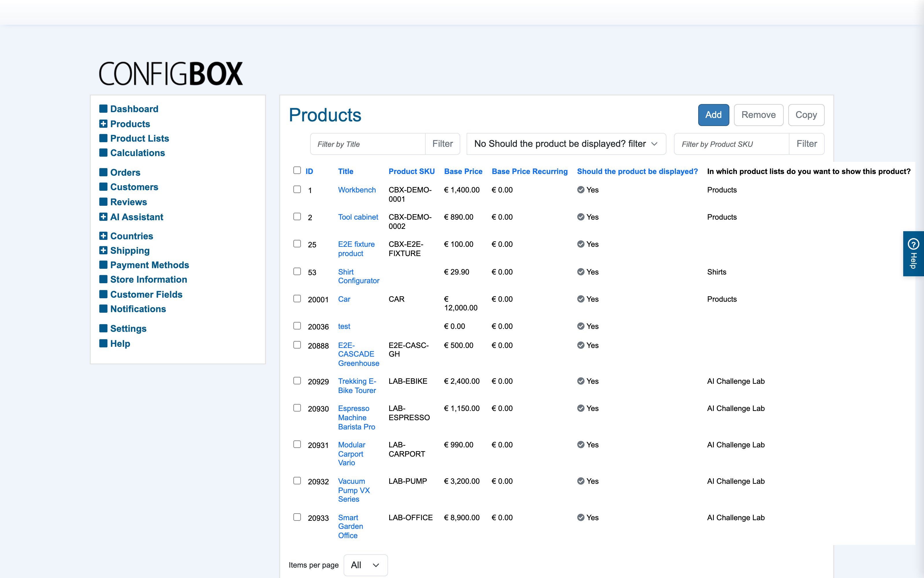The height and width of the screenshot is (578, 924).
Task: Click the Dashboard square icon in sidebar
Action: click(x=103, y=109)
